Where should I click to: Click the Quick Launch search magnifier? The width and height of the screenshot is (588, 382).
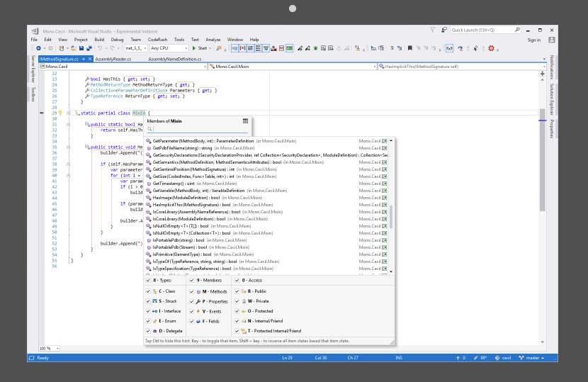(517, 30)
